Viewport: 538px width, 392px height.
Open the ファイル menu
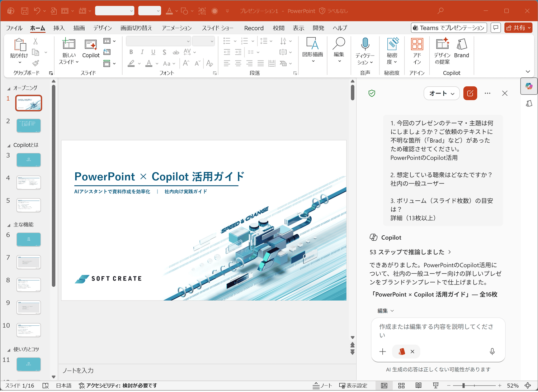pos(14,28)
